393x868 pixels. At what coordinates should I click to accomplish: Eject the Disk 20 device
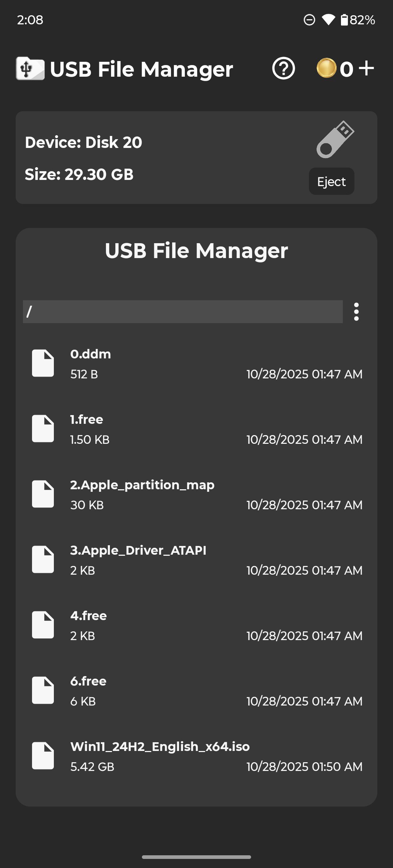click(331, 181)
